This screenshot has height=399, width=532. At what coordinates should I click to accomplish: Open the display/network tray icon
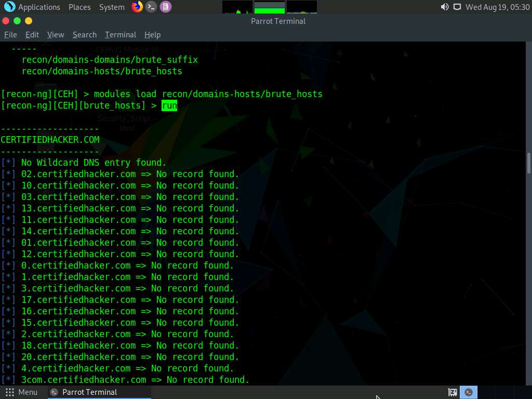click(x=457, y=7)
